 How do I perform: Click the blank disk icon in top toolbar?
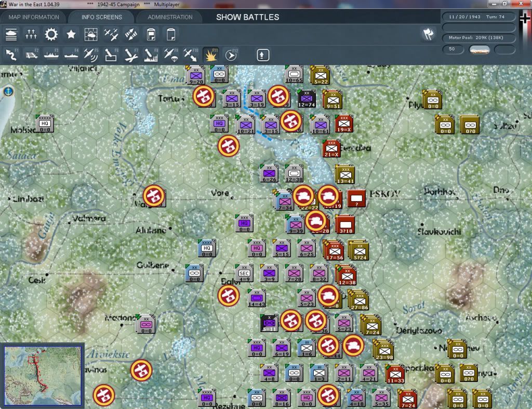coord(170,34)
